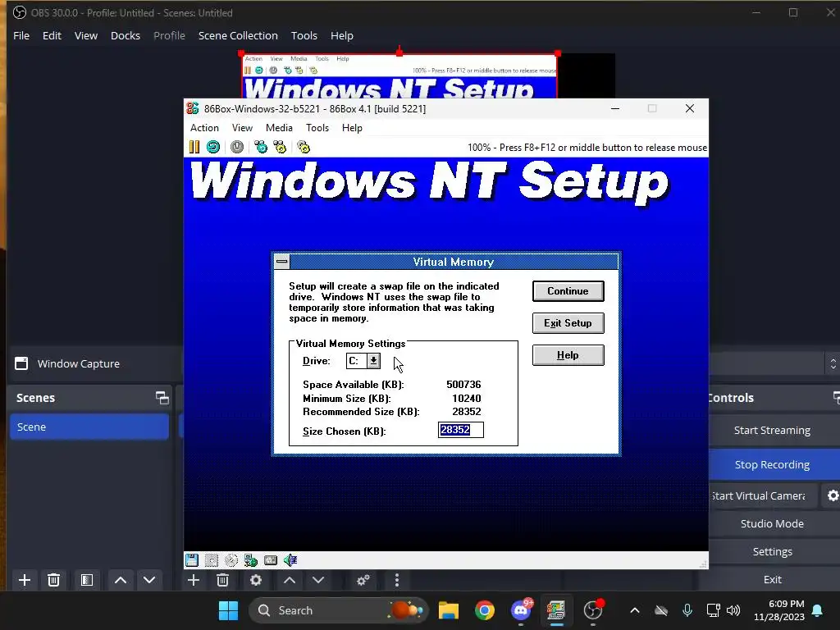Open 86Box Tools menu
The height and width of the screenshot is (630, 840).
[317, 127]
